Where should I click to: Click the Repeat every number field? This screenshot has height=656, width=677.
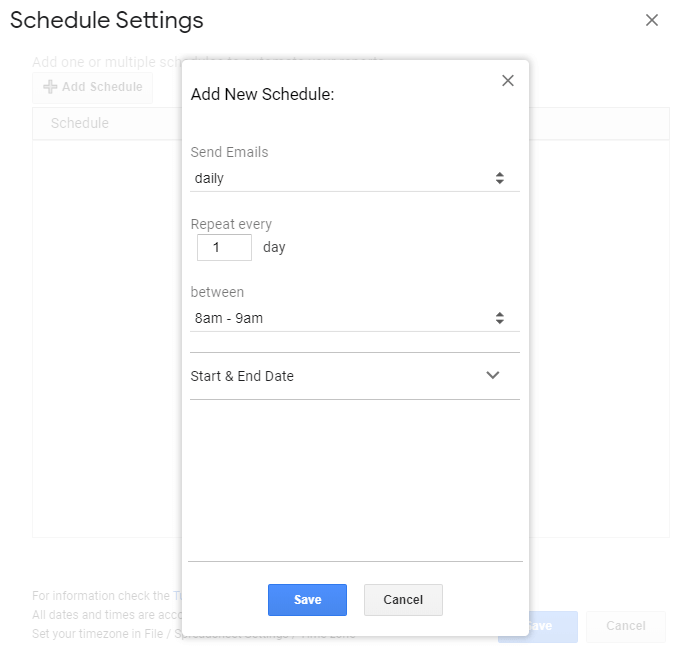[x=224, y=247]
